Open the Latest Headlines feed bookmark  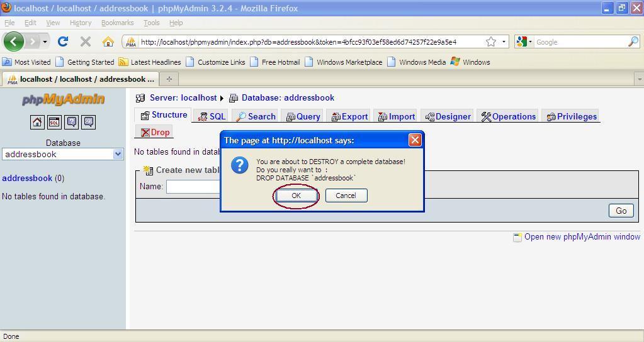click(149, 62)
